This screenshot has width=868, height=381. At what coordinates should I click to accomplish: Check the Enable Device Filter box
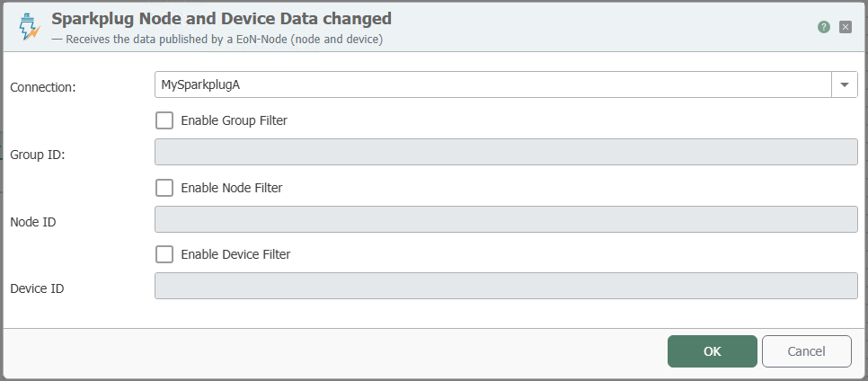coord(164,254)
